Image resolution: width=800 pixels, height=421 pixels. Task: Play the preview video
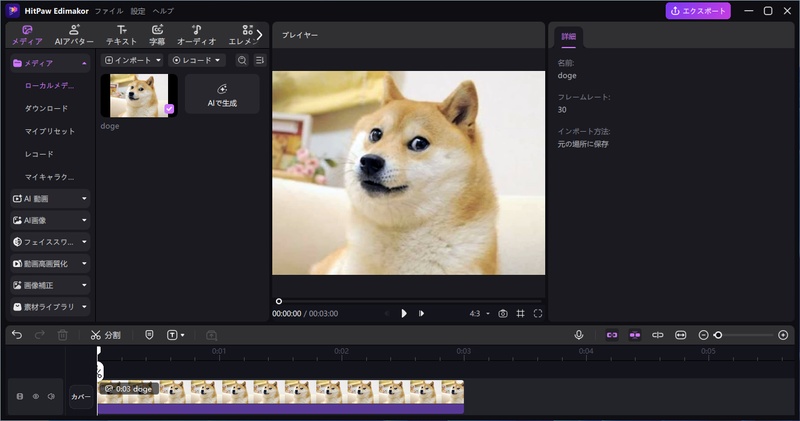pos(404,313)
